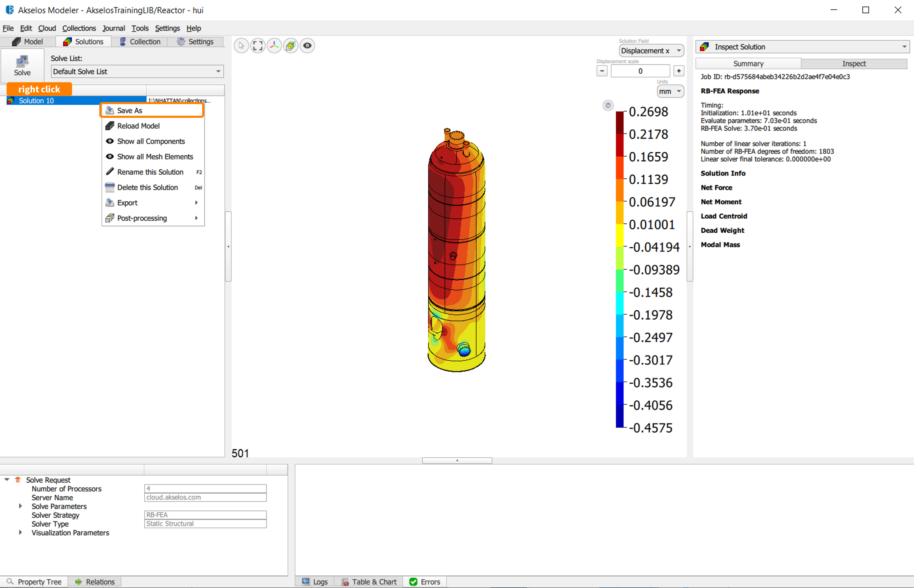Switch to the Collection tab
The width and height of the screenshot is (914, 588).
click(x=140, y=42)
